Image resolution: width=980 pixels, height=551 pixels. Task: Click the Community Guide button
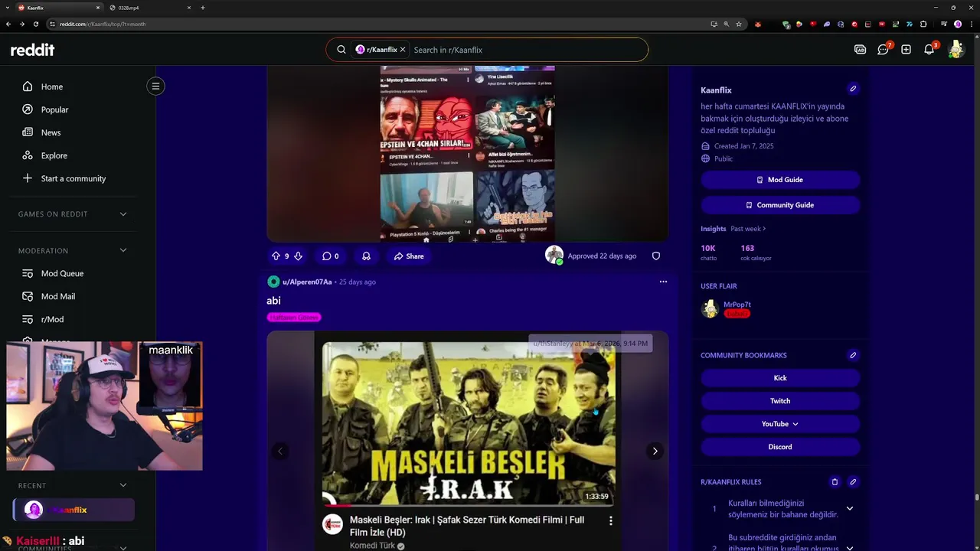pos(780,205)
